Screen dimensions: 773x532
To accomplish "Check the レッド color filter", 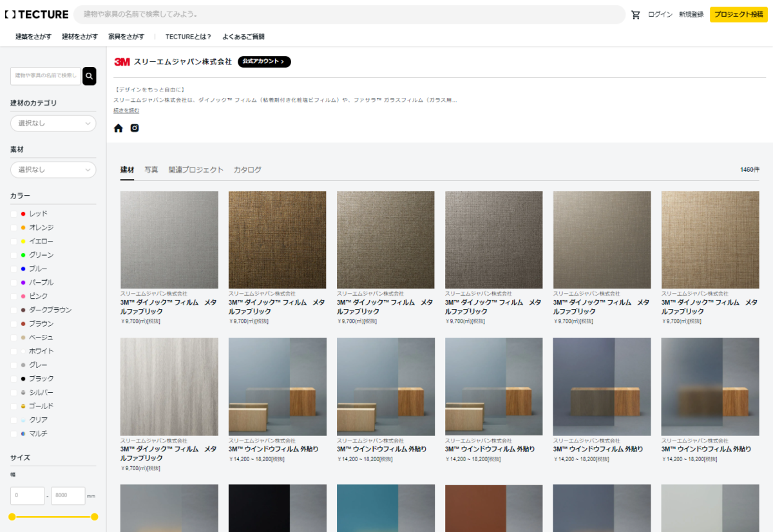I will [x=14, y=214].
